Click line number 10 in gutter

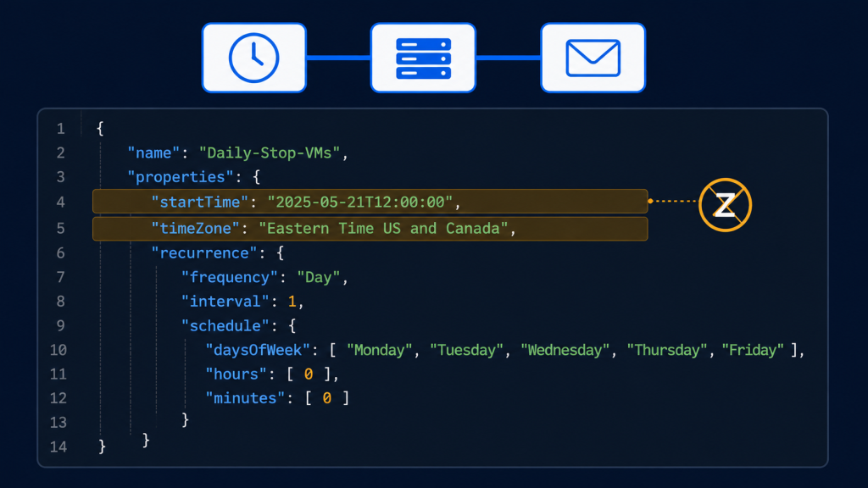click(x=58, y=350)
